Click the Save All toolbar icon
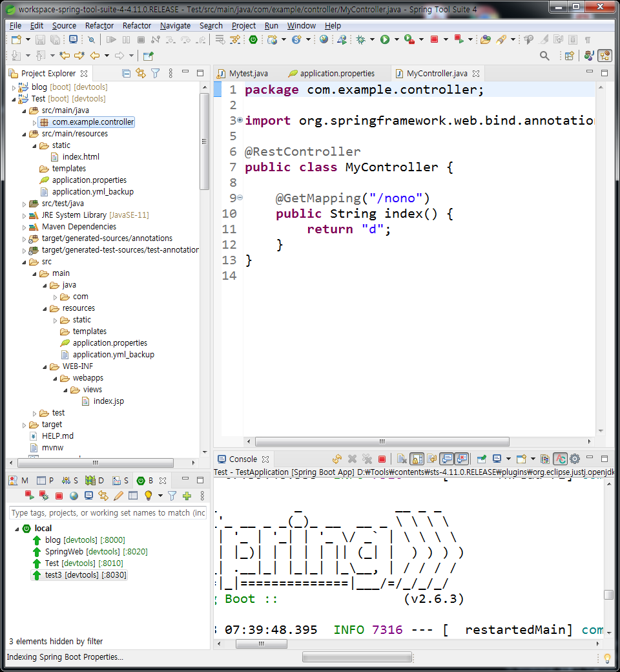Viewport: 620px width, 672px height. pyautogui.click(x=56, y=40)
